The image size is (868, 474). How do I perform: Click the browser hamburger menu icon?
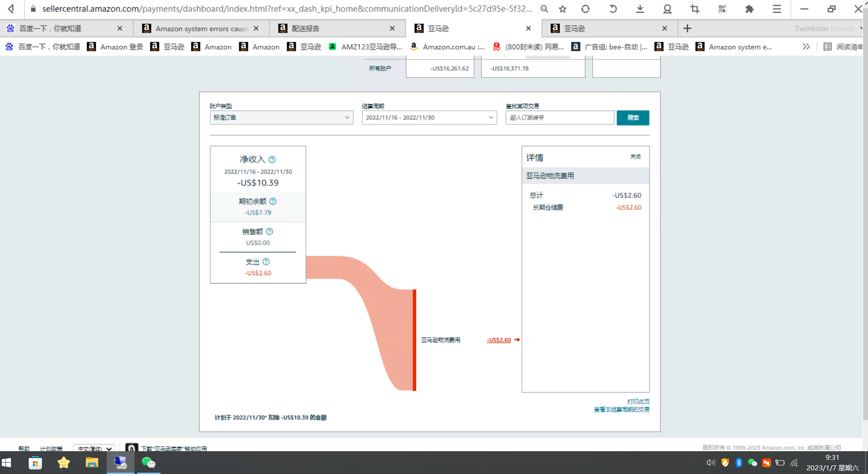(777, 9)
